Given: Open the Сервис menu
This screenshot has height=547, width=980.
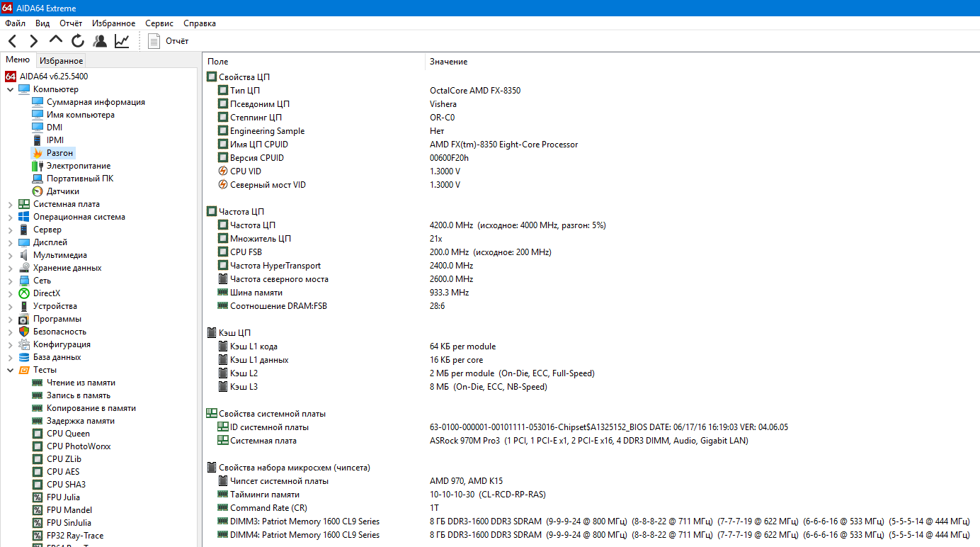Looking at the screenshot, I should click(x=159, y=23).
